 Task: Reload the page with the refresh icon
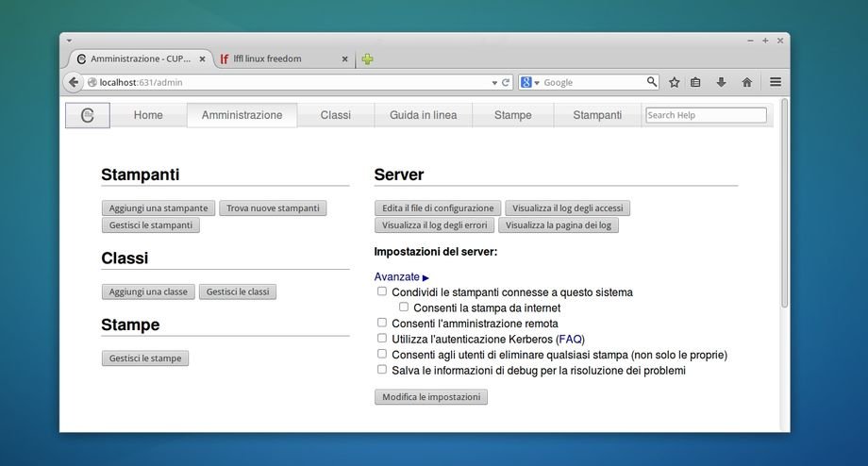tap(506, 82)
